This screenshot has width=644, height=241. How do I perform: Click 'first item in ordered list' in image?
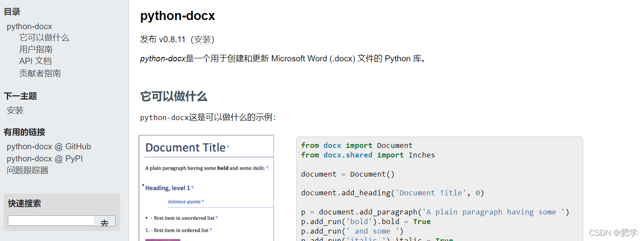(181, 230)
